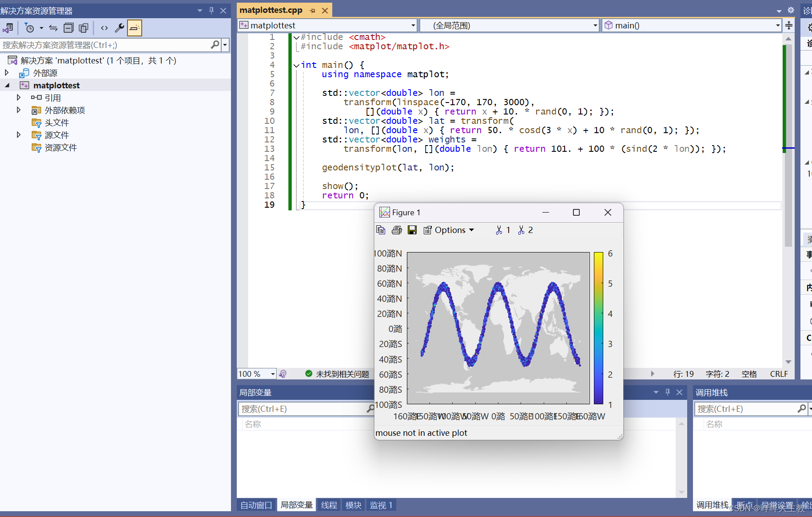The image size is (812, 517).
Task: Click the Solution Explorer search field
Action: [105, 44]
